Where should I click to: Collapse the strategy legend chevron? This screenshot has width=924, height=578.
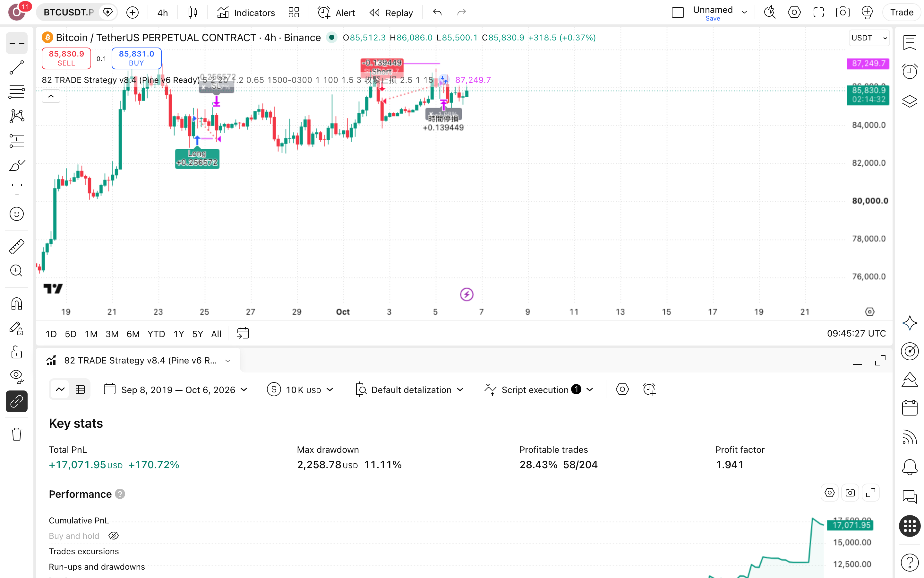51,96
